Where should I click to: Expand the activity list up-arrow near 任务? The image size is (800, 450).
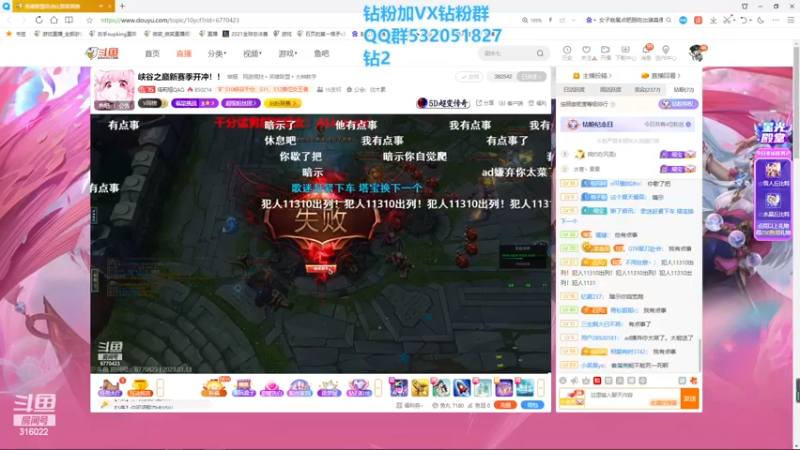[160, 388]
